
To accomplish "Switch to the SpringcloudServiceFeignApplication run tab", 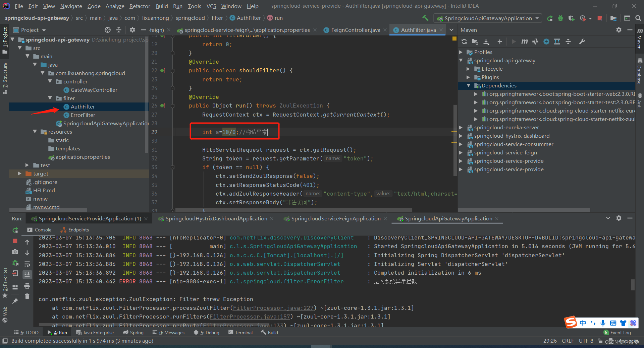I will [x=335, y=219].
